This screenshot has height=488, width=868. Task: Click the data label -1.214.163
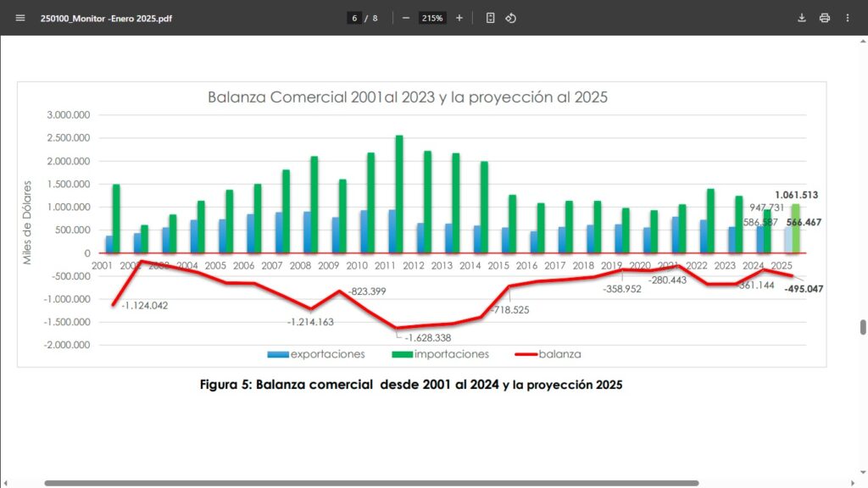310,322
